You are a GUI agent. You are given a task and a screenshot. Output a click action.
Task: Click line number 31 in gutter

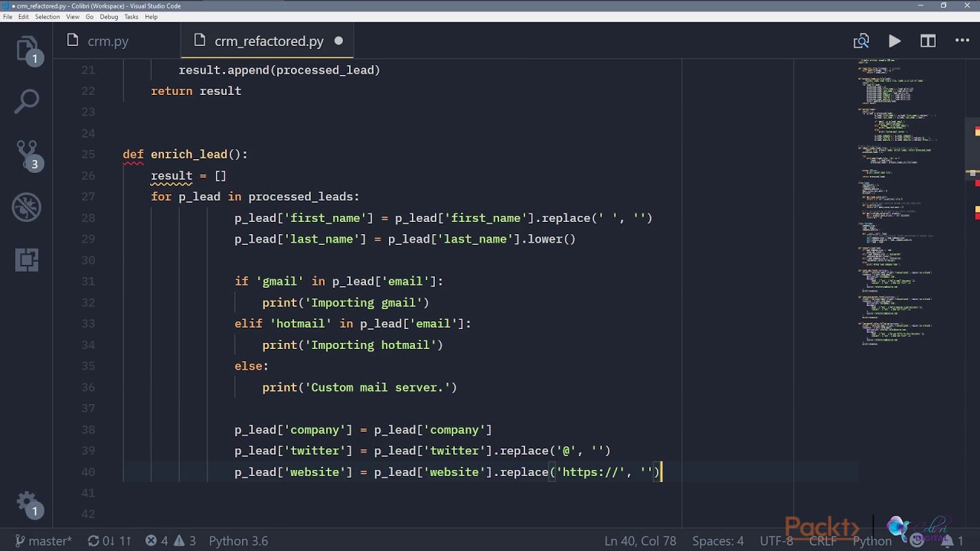coord(88,282)
